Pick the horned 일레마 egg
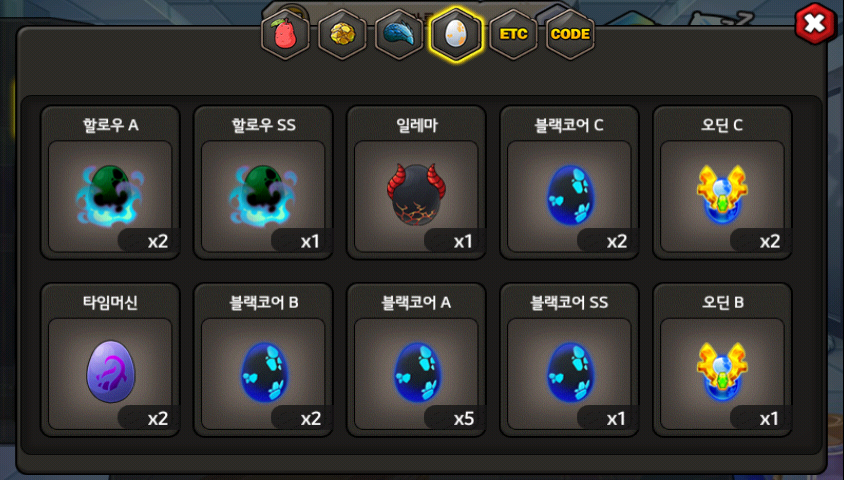Screen dimensions: 844x480 click(x=416, y=194)
